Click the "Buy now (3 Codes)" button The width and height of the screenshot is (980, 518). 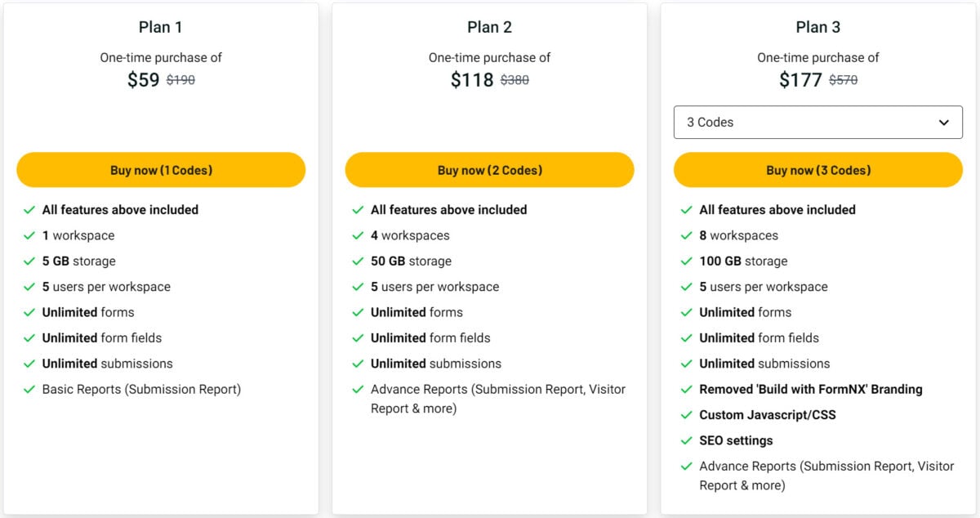817,170
